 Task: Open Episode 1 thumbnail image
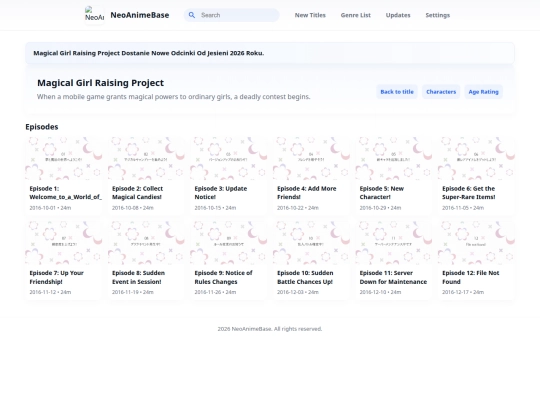coord(64,158)
